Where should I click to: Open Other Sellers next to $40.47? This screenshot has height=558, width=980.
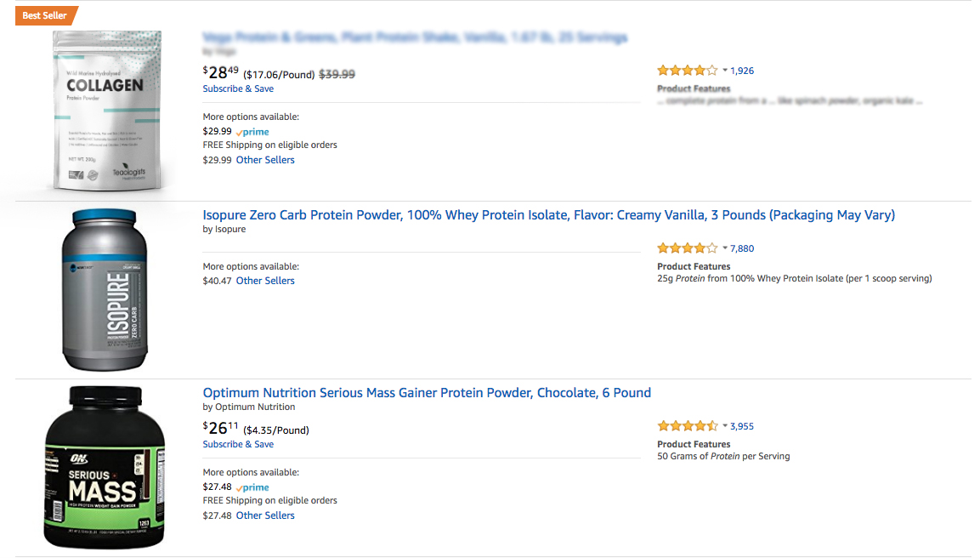[265, 281]
